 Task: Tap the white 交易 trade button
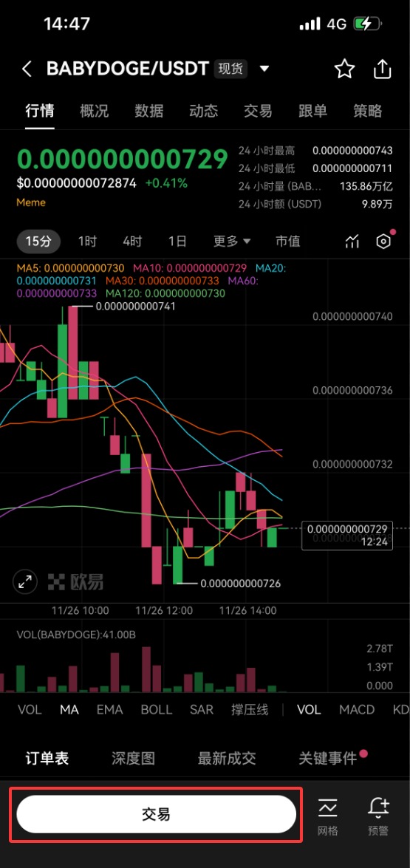157,814
